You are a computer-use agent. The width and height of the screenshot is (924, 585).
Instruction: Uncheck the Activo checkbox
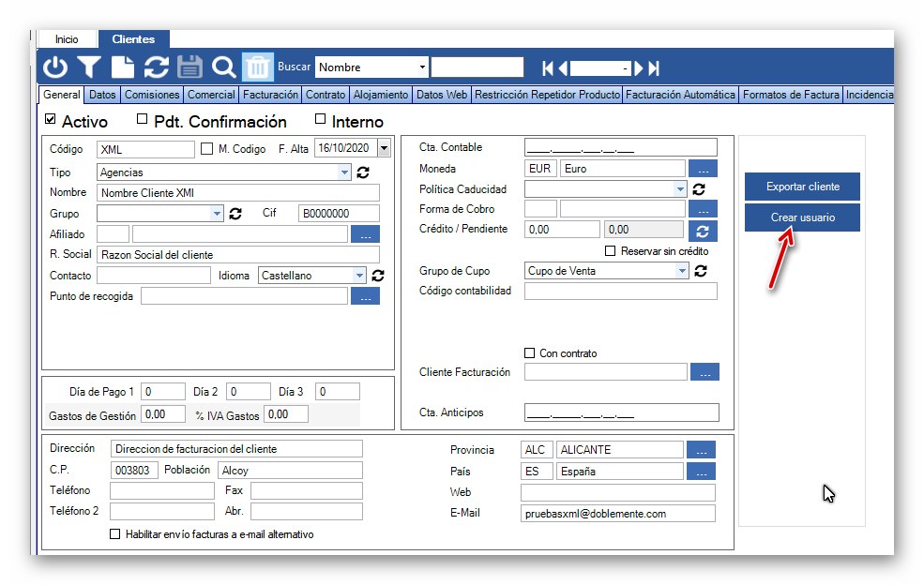pyautogui.click(x=51, y=119)
